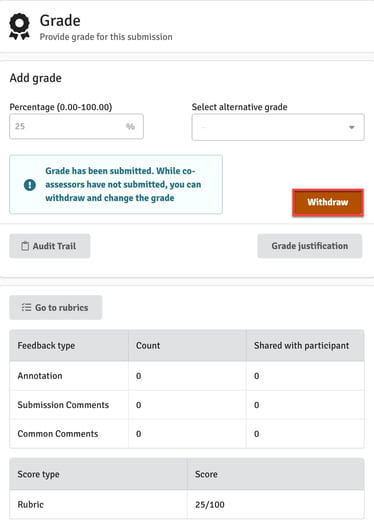Open the Audit Trail
Image resolution: width=374 pixels, height=528 pixels.
[x=49, y=246]
